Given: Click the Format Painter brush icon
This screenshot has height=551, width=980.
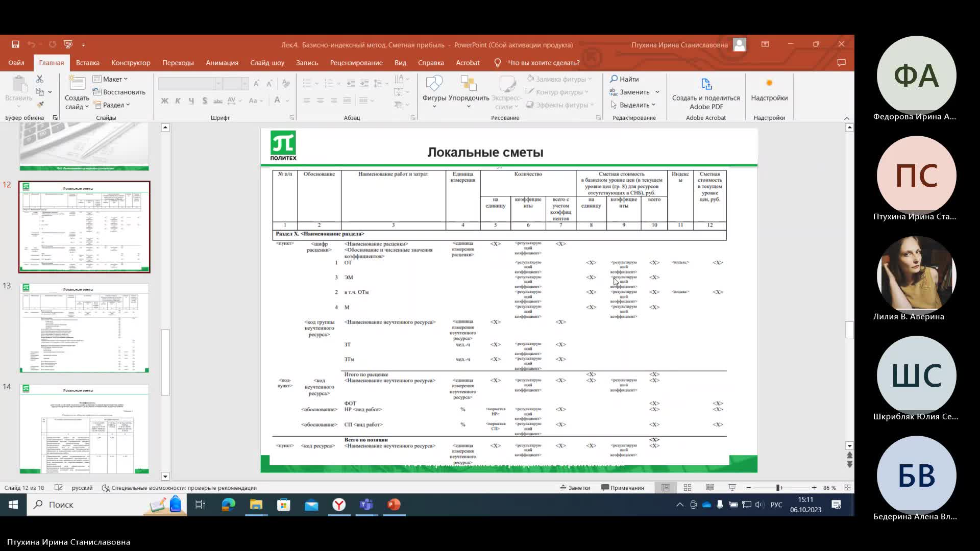Looking at the screenshot, I should (x=40, y=105).
